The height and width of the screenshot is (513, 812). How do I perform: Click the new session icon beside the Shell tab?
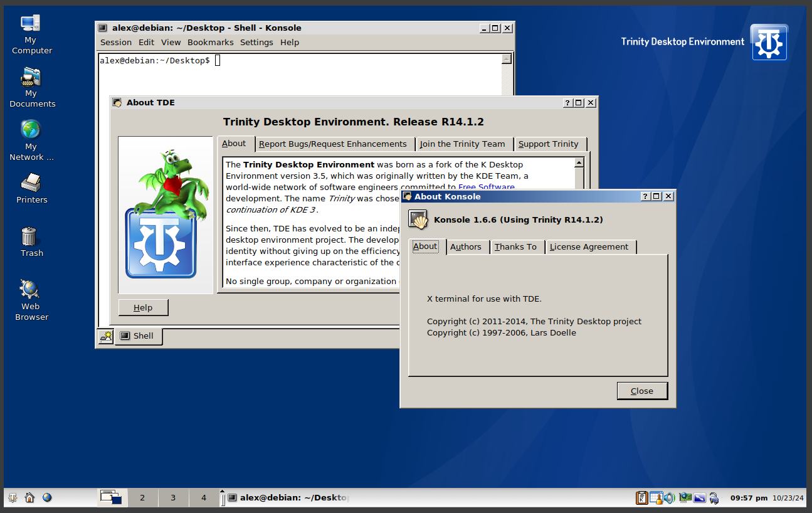point(105,336)
